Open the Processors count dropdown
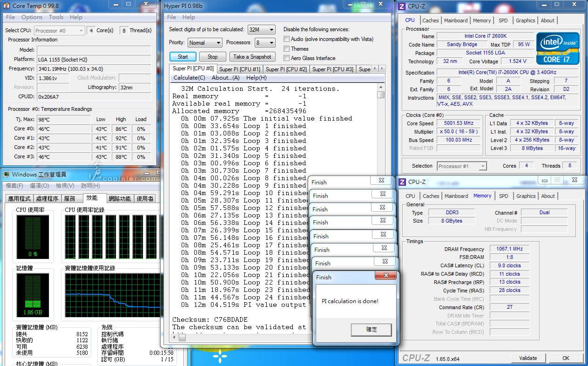 265,42
